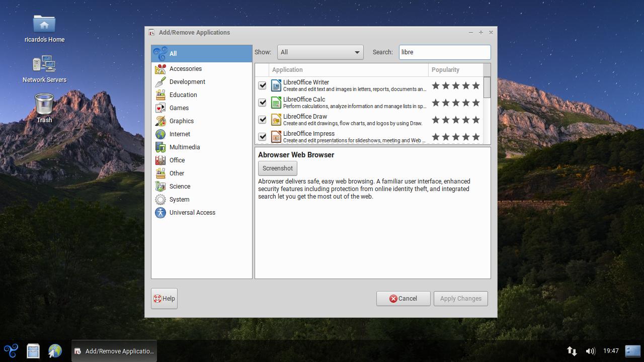Click the Help button

point(164,299)
